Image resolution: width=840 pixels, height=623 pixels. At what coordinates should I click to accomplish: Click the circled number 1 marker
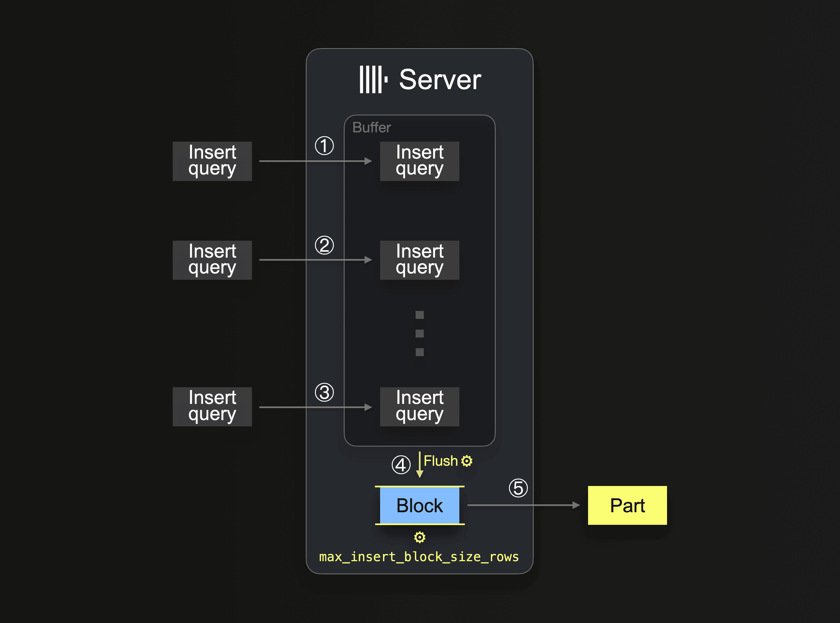tap(324, 146)
